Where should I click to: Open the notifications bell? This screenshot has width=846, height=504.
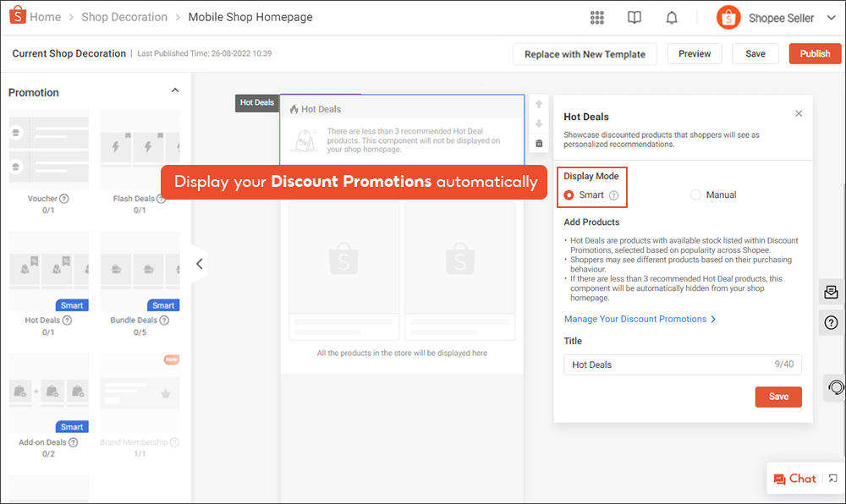click(672, 18)
